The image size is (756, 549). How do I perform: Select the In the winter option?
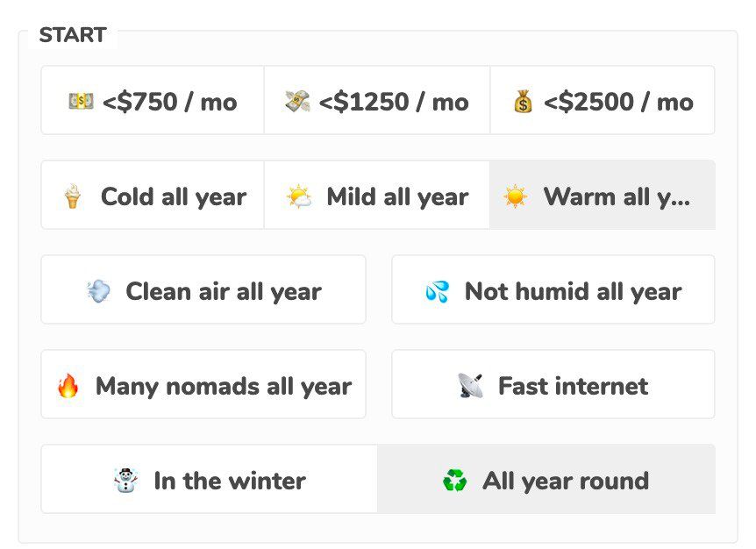(x=210, y=480)
